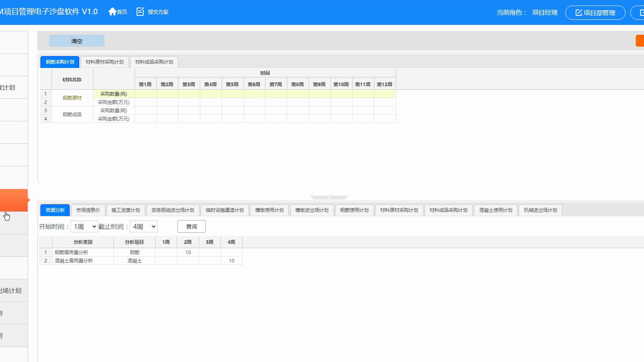Open 钢筋使用计划 tab
644x362 pixels.
(x=354, y=210)
